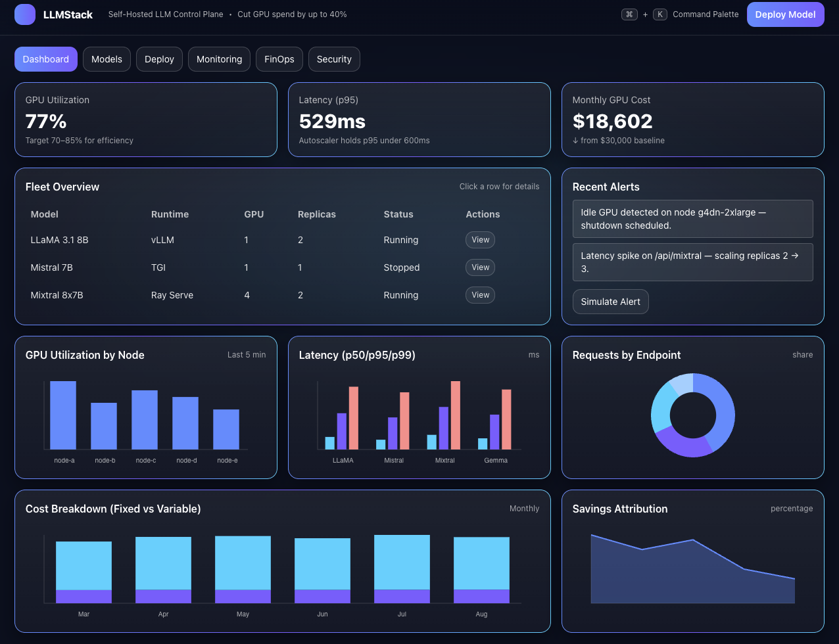Click the Command key shortcut badge

629,14
